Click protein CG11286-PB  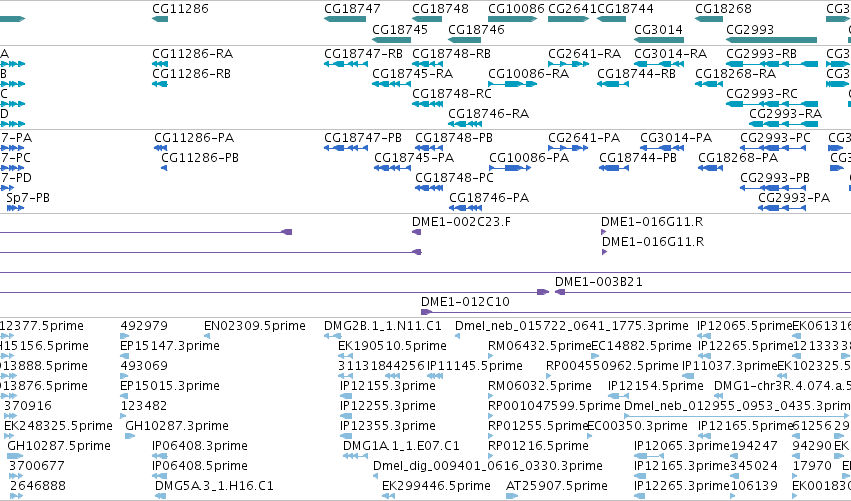tap(200, 158)
